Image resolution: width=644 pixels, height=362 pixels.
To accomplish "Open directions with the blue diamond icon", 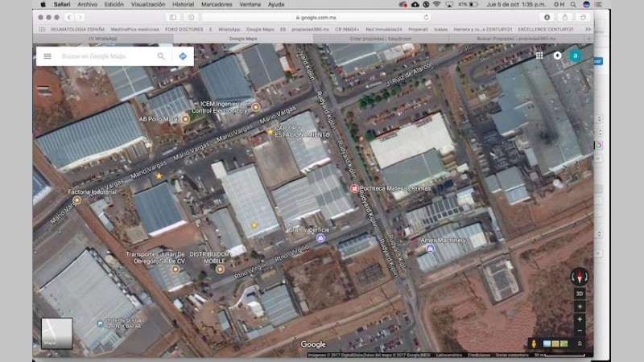I will click(183, 56).
